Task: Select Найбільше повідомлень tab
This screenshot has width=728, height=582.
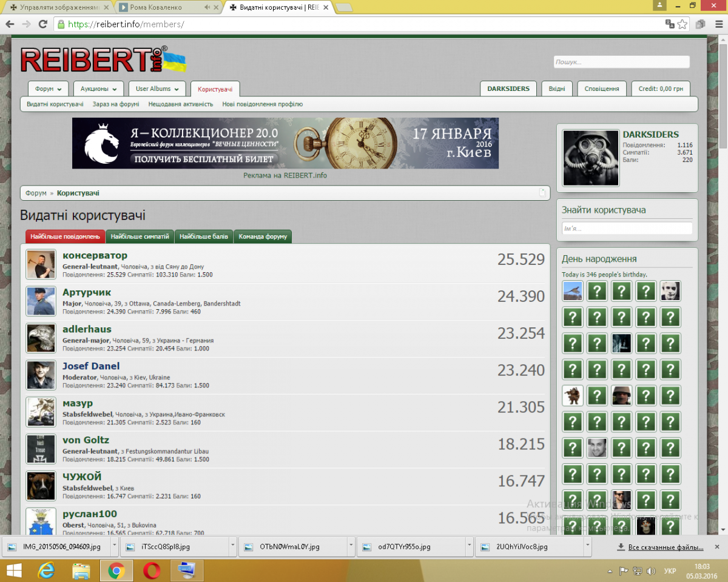Action: coord(66,236)
